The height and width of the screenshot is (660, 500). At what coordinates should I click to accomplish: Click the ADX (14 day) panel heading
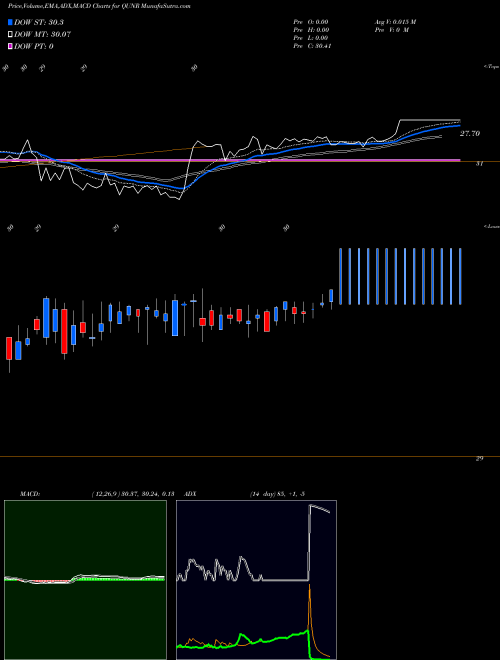(x=245, y=494)
